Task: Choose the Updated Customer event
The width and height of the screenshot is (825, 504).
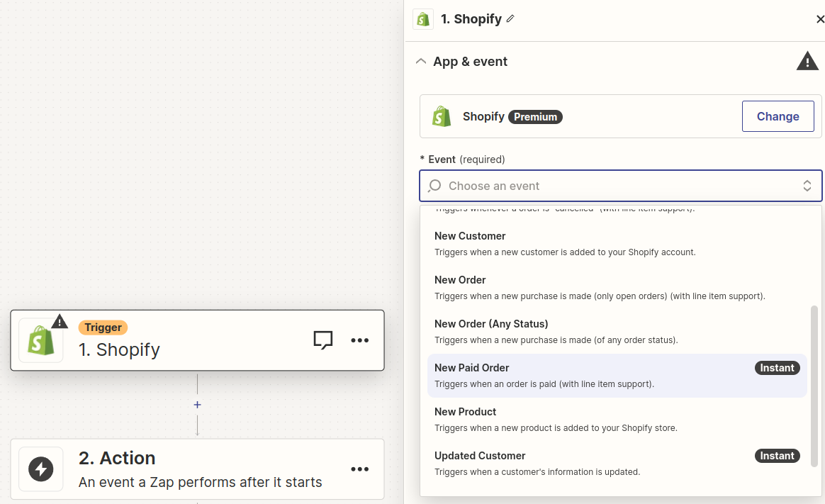Action: tap(617, 464)
